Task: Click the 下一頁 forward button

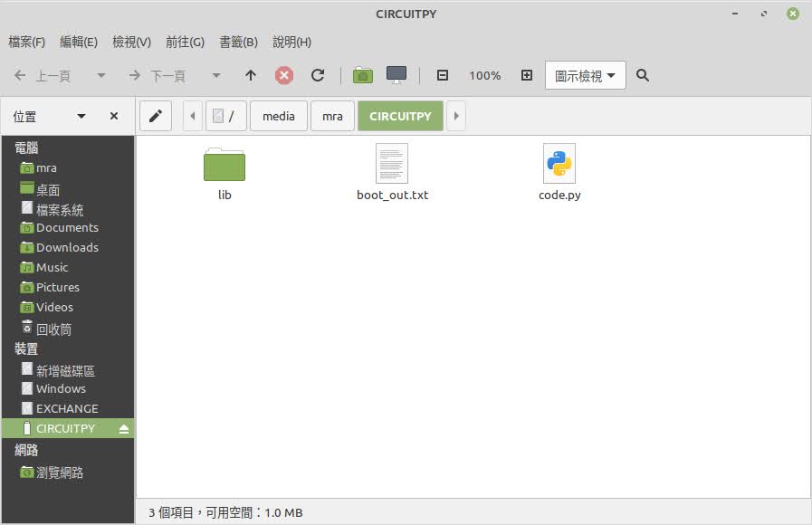Action: point(158,76)
